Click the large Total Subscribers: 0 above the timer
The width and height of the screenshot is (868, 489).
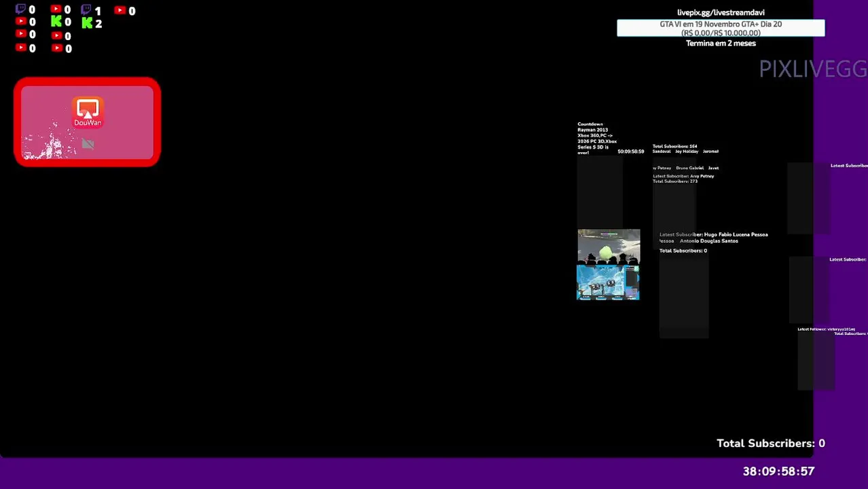771,443
